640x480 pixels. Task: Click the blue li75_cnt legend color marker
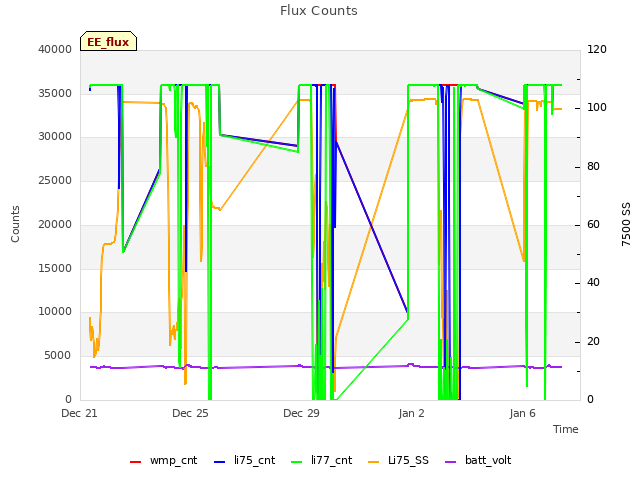[219, 462]
